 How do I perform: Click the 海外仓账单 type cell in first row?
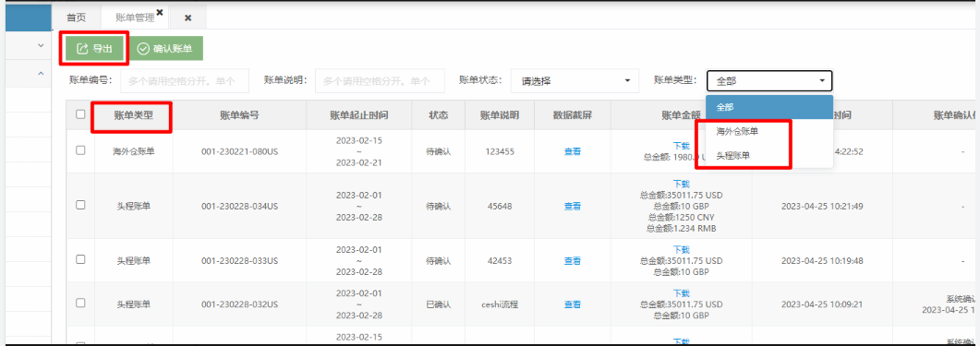(x=133, y=151)
